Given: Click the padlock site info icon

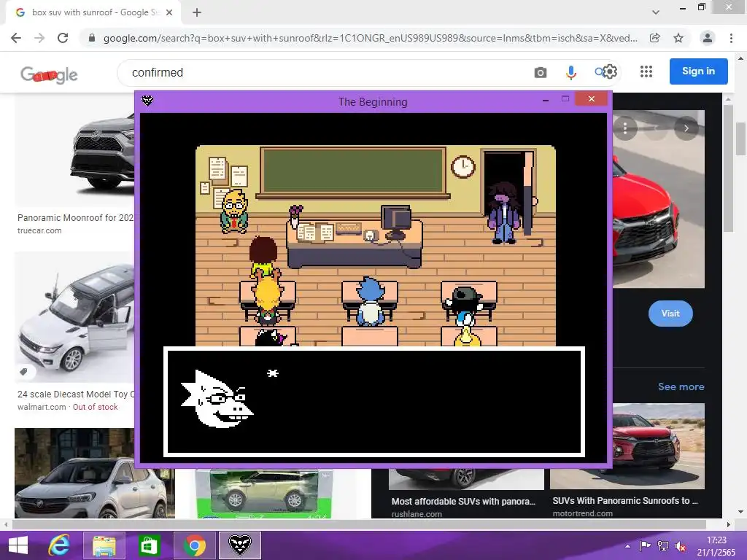Looking at the screenshot, I should tap(92, 38).
